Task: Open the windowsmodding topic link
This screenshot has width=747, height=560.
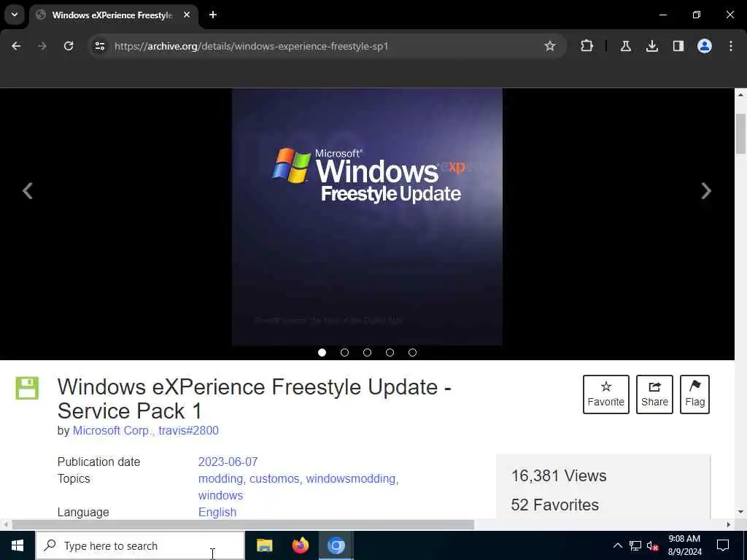Action: pos(352,478)
